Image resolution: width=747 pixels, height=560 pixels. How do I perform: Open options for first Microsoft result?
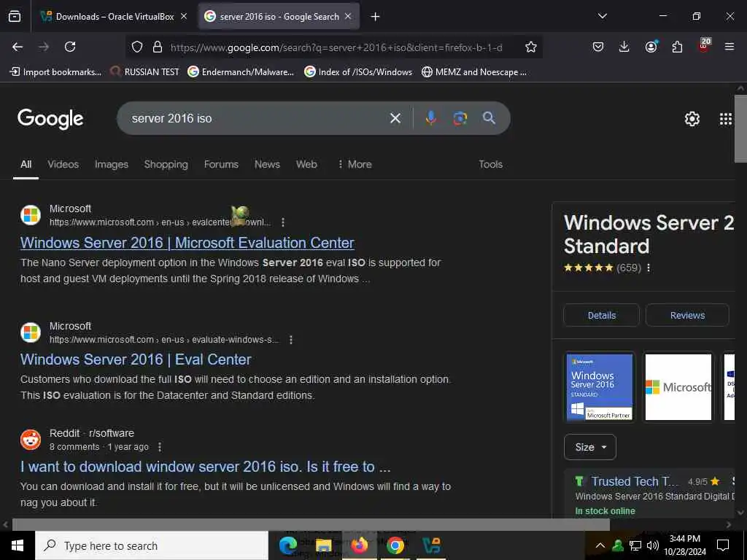coord(283,222)
